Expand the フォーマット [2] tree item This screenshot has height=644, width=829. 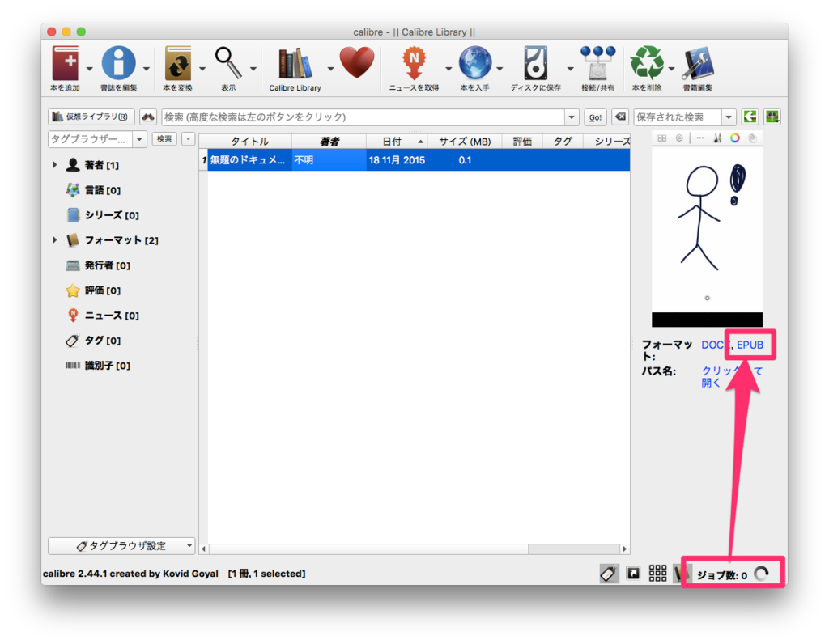54,239
